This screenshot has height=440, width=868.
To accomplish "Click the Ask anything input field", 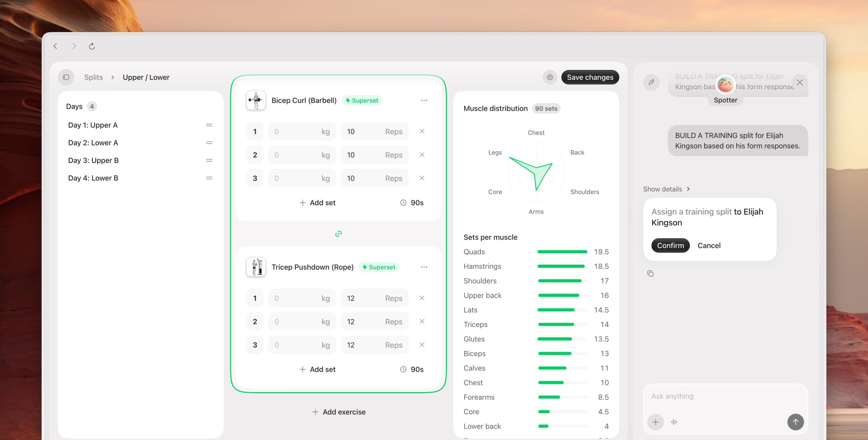I will (x=725, y=396).
